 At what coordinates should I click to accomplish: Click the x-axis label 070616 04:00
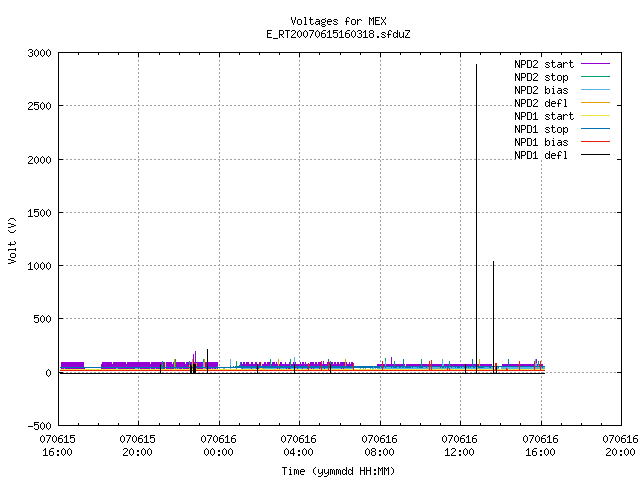298,446
